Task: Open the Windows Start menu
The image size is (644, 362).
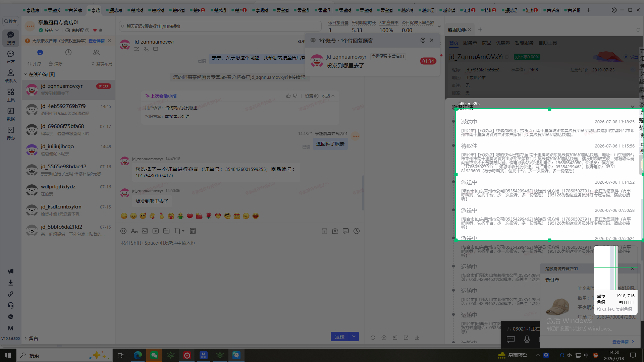Action: pyautogui.click(x=8, y=355)
